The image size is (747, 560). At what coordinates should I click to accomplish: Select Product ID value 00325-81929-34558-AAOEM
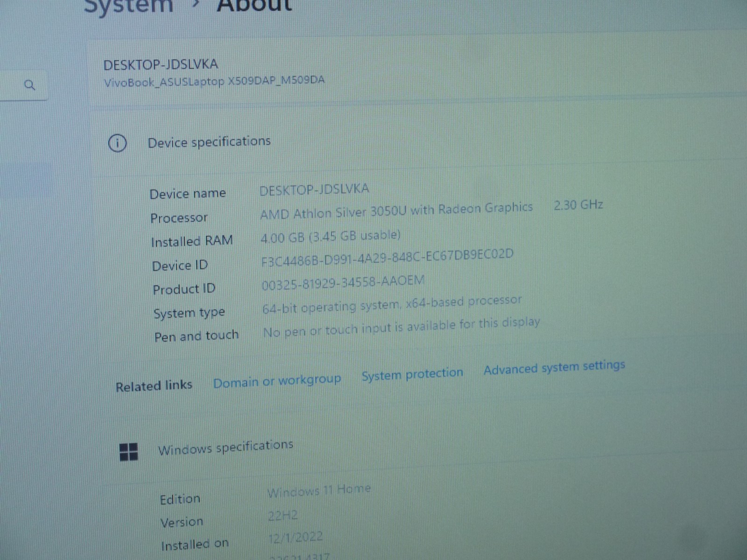click(343, 282)
